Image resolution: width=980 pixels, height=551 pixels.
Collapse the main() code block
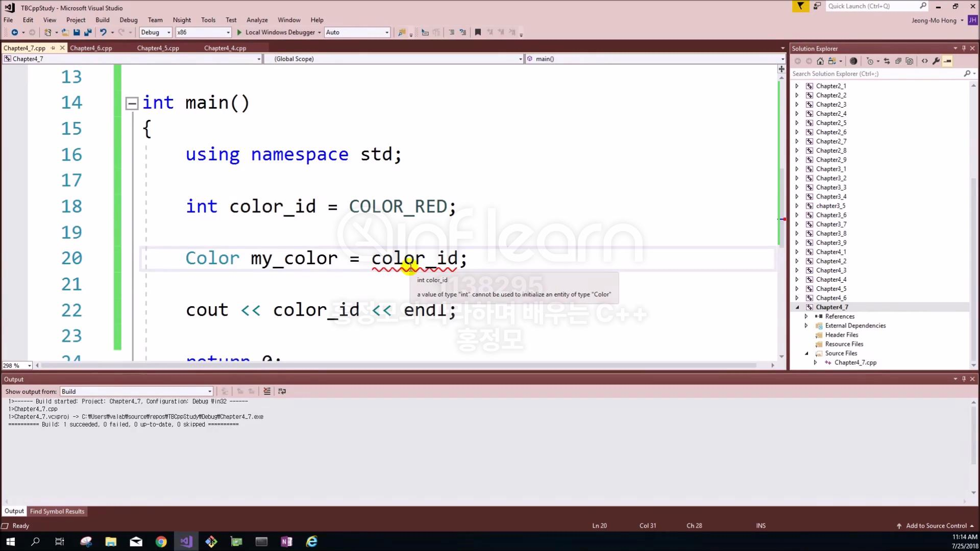point(132,104)
